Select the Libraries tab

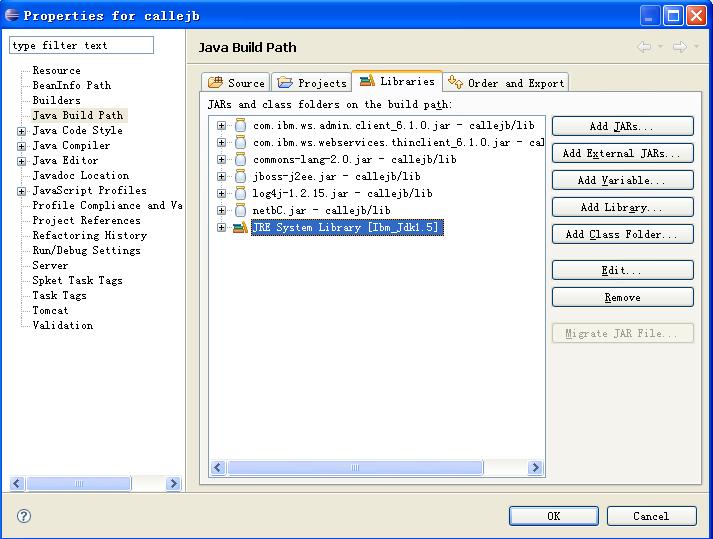(x=397, y=81)
